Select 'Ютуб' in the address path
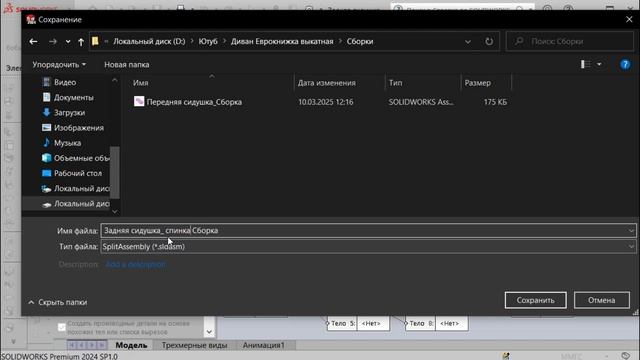Image resolution: width=640 pixels, height=360 pixels. (x=208, y=41)
